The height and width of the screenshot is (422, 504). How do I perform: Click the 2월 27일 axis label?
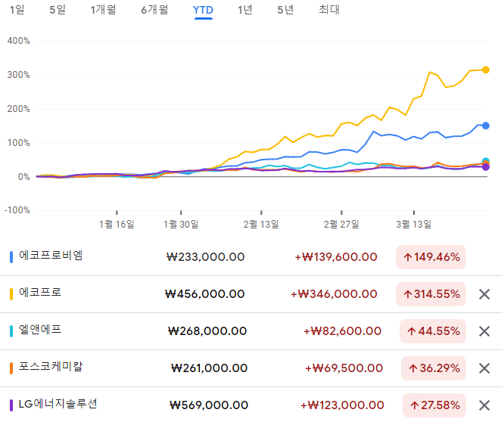point(341,224)
